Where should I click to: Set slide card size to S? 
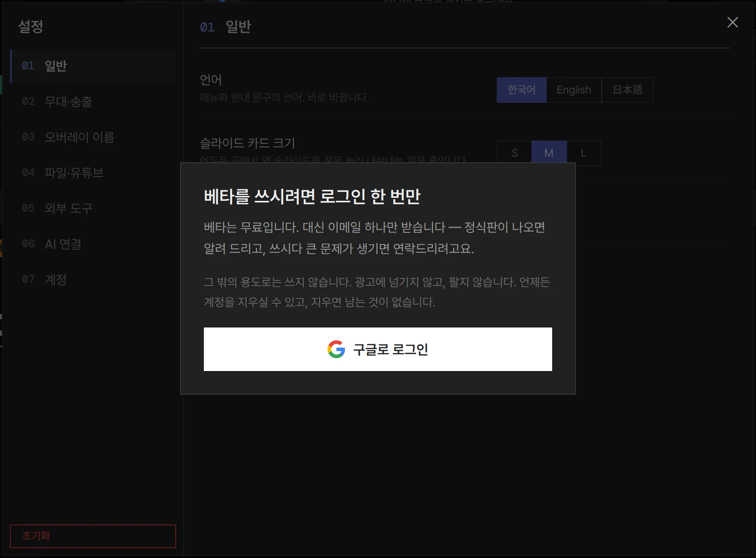click(515, 152)
